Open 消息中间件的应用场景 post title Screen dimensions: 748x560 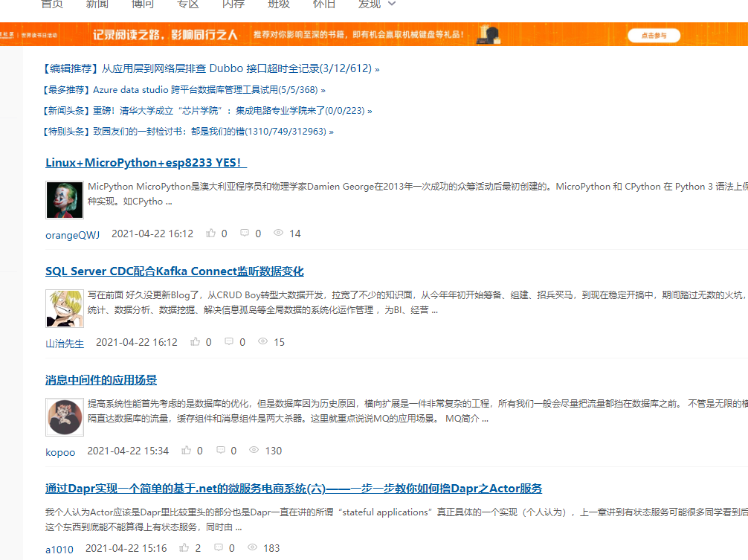[x=101, y=380]
